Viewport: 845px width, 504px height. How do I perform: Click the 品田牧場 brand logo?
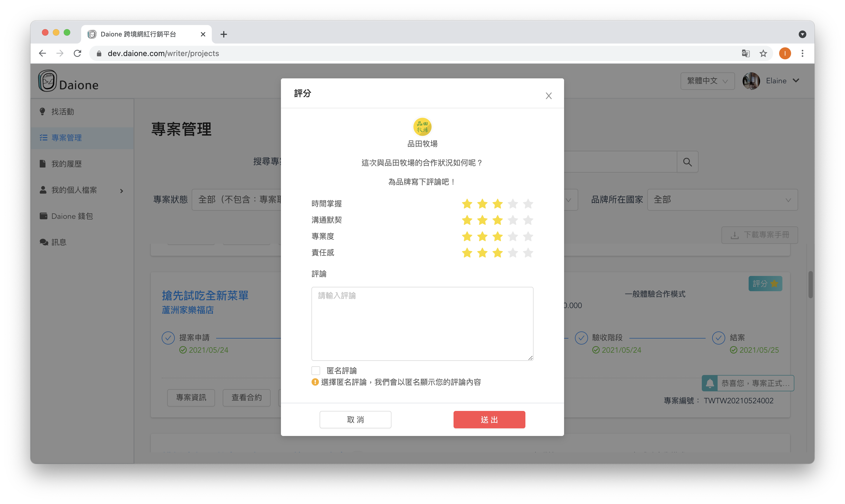[422, 127]
